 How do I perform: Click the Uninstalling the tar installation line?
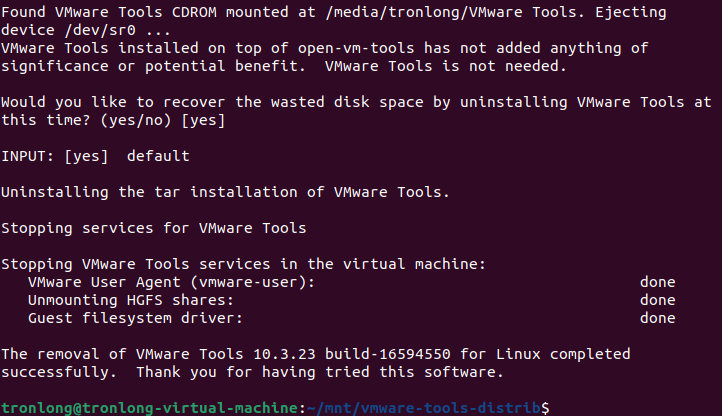[x=226, y=192]
